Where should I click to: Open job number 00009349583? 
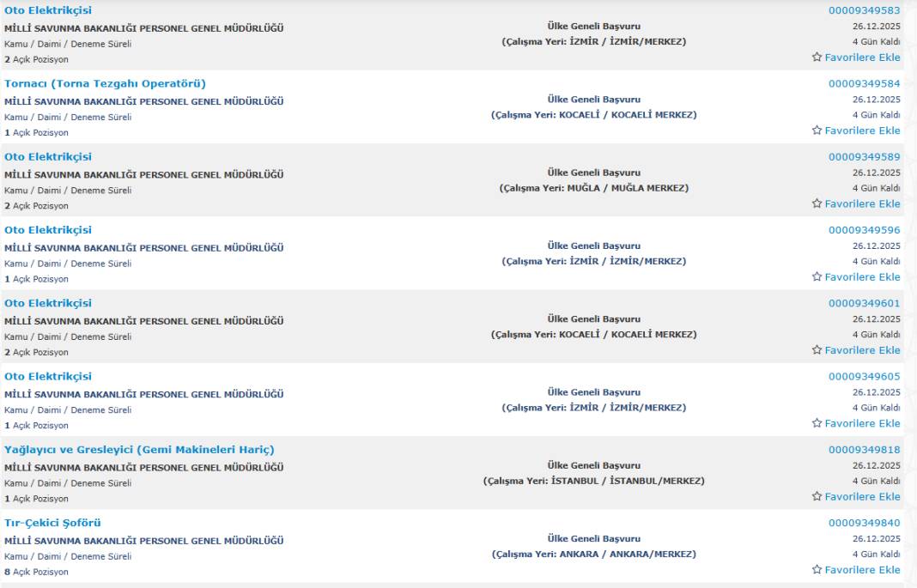tap(864, 10)
